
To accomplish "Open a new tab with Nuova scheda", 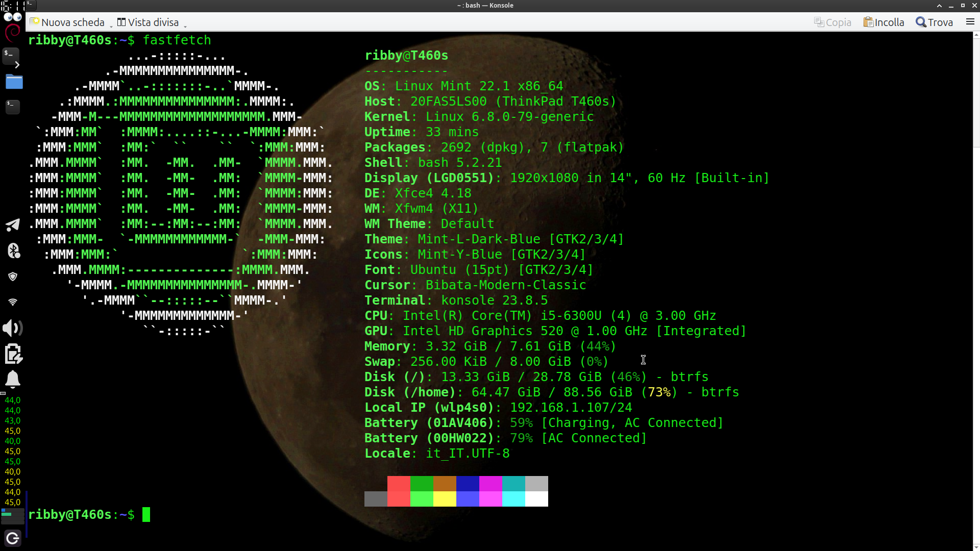I will [x=67, y=22].
